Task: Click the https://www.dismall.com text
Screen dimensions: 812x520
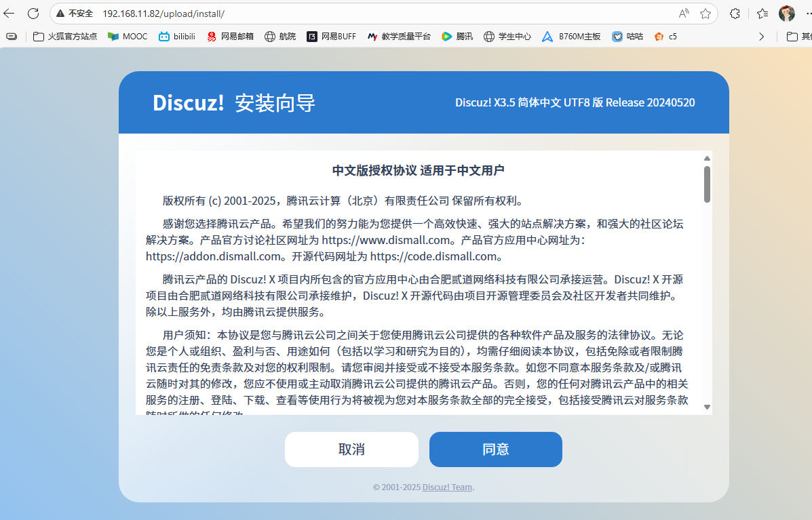Action: tap(386, 240)
